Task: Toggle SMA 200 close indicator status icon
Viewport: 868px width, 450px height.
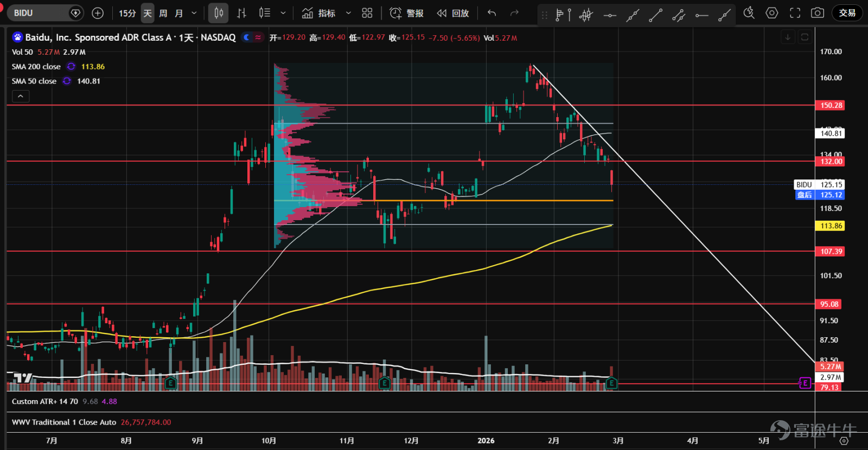Action: 71,67
